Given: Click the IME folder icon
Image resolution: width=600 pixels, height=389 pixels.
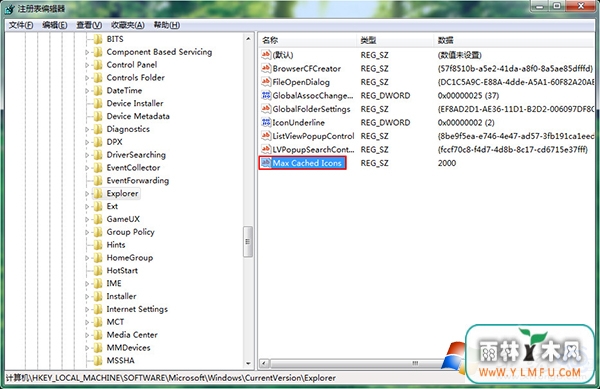Looking at the screenshot, I should pos(98,283).
